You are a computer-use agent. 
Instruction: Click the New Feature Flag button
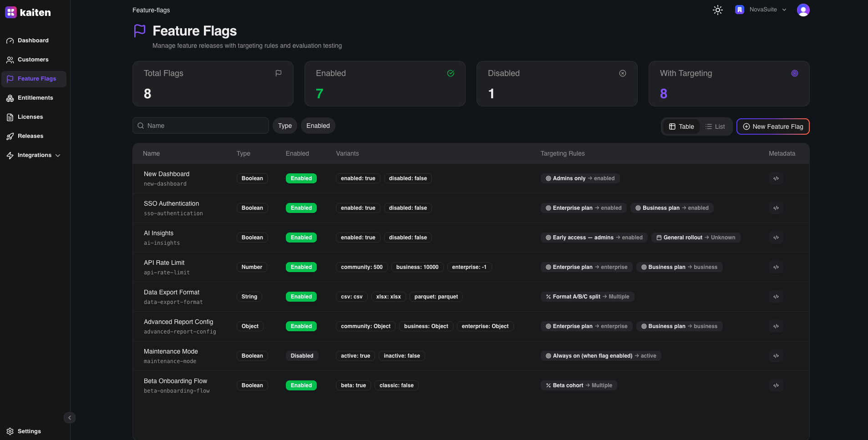click(772, 126)
